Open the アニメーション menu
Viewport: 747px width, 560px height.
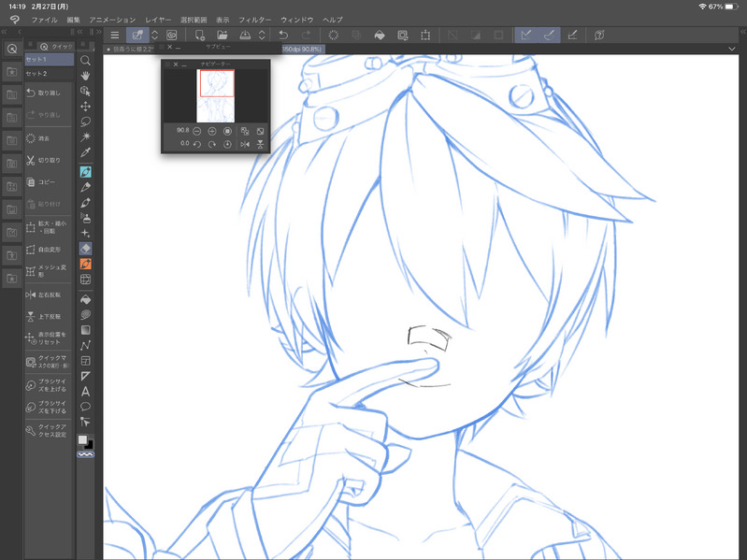(x=112, y=20)
